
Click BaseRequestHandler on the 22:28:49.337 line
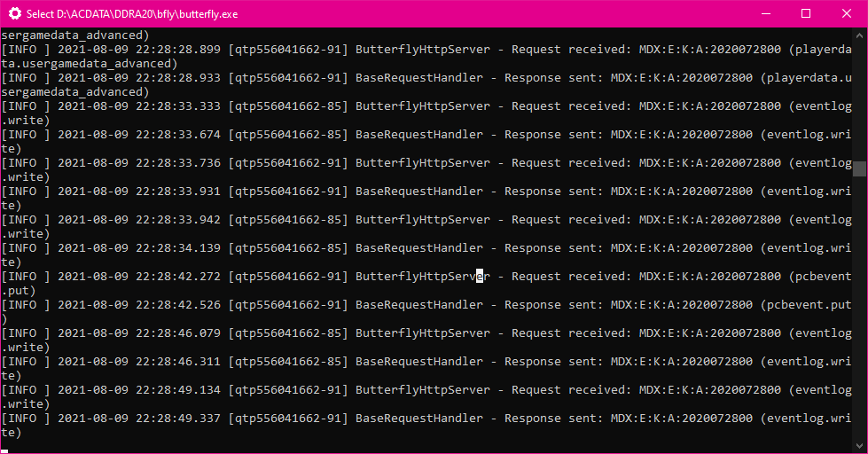click(419, 419)
